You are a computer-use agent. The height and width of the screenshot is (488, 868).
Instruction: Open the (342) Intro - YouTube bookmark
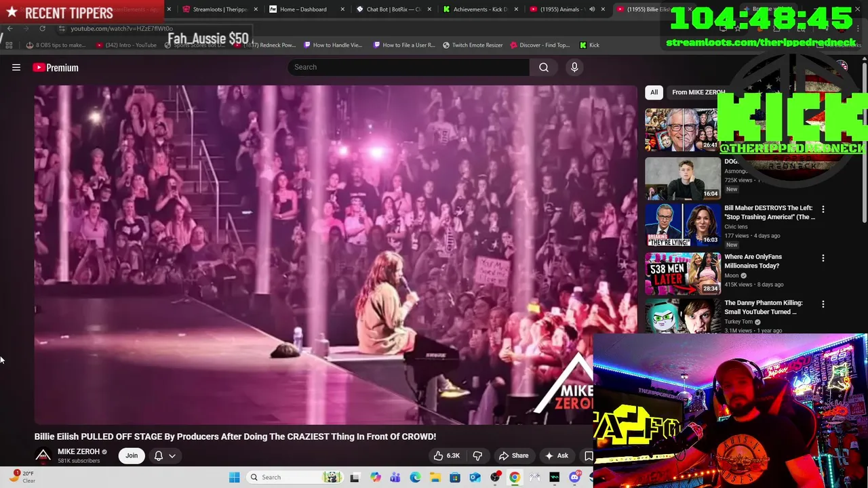pos(126,45)
